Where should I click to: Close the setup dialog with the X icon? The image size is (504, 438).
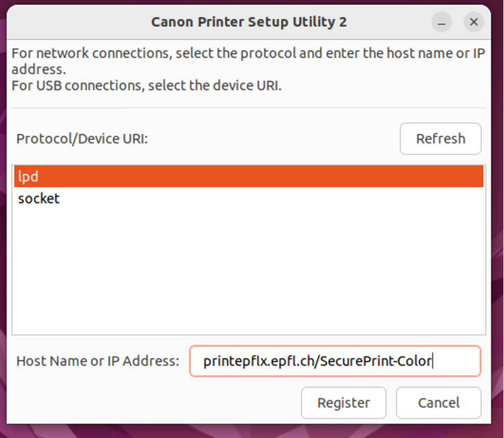tap(474, 23)
